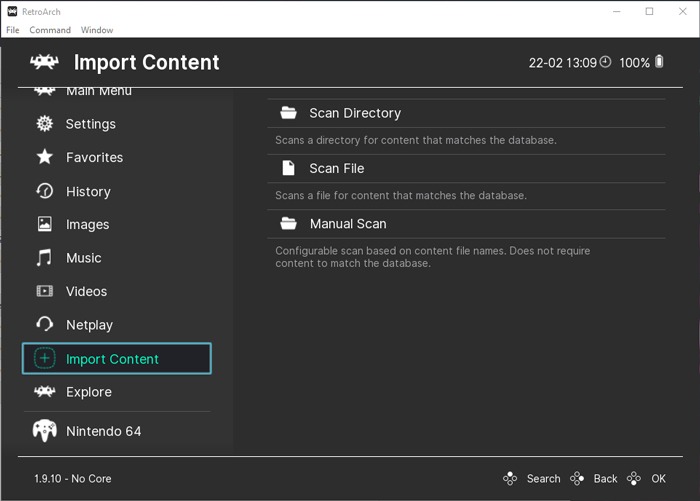
Task: Click the OK label in footer
Action: 658,479
